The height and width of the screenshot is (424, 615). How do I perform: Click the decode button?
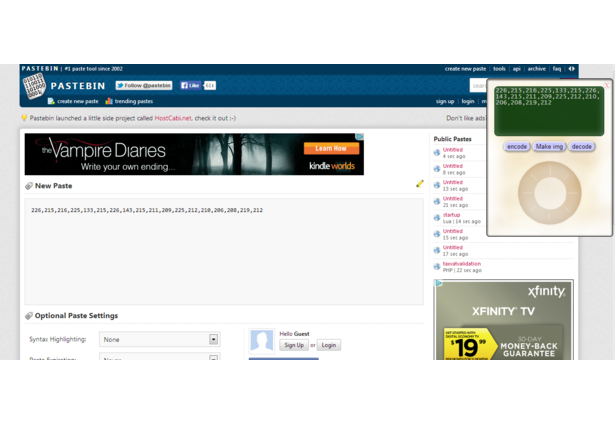(581, 146)
